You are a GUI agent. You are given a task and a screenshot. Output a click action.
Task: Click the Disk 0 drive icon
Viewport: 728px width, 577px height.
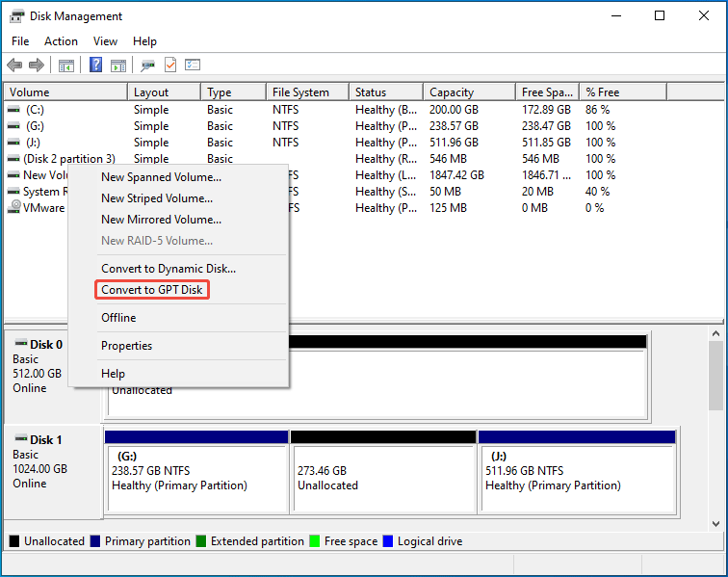21,343
